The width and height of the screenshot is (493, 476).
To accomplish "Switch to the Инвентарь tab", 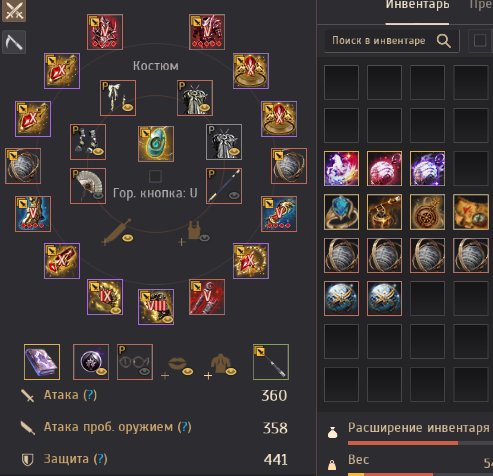I will [417, 6].
